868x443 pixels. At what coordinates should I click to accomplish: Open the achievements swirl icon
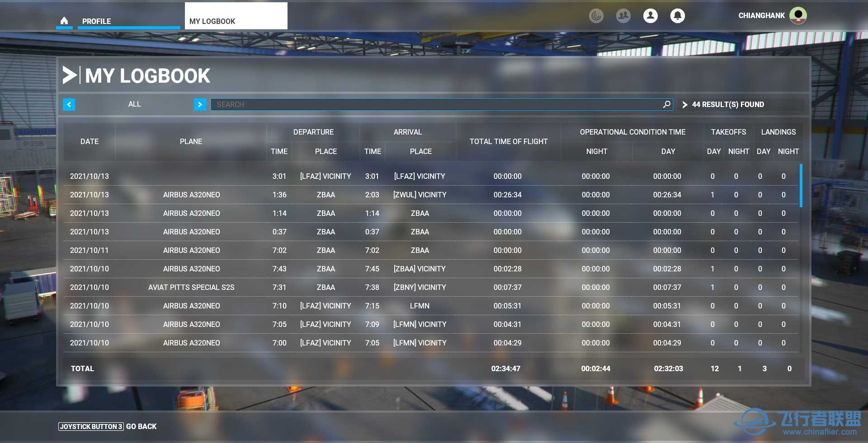[x=596, y=16]
